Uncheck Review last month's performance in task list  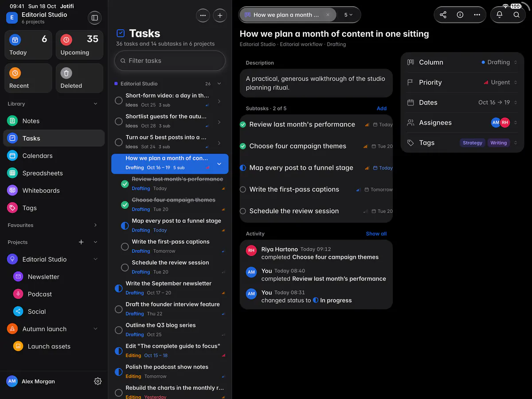click(125, 184)
